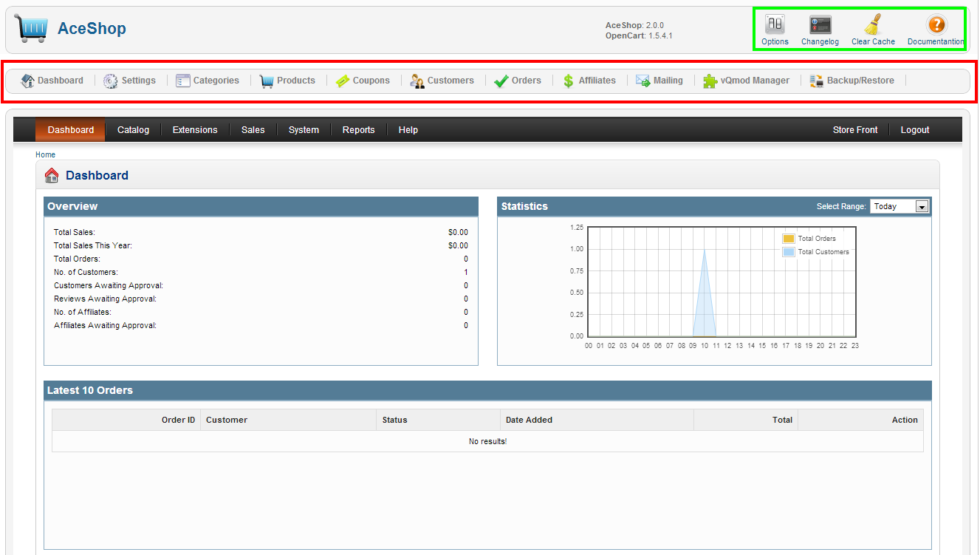Image resolution: width=980 pixels, height=555 pixels.
Task: Click the Coupons ticket icon
Action: [x=343, y=81]
